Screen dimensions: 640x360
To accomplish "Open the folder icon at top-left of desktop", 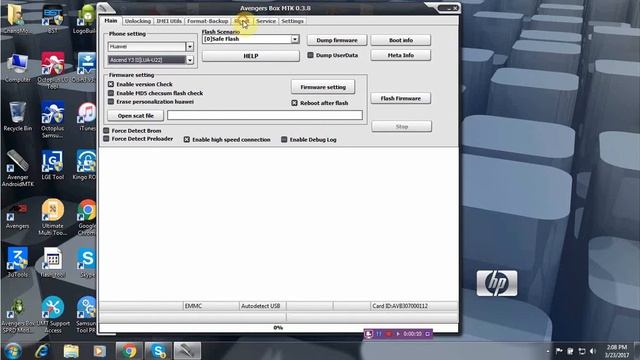I will (16, 18).
